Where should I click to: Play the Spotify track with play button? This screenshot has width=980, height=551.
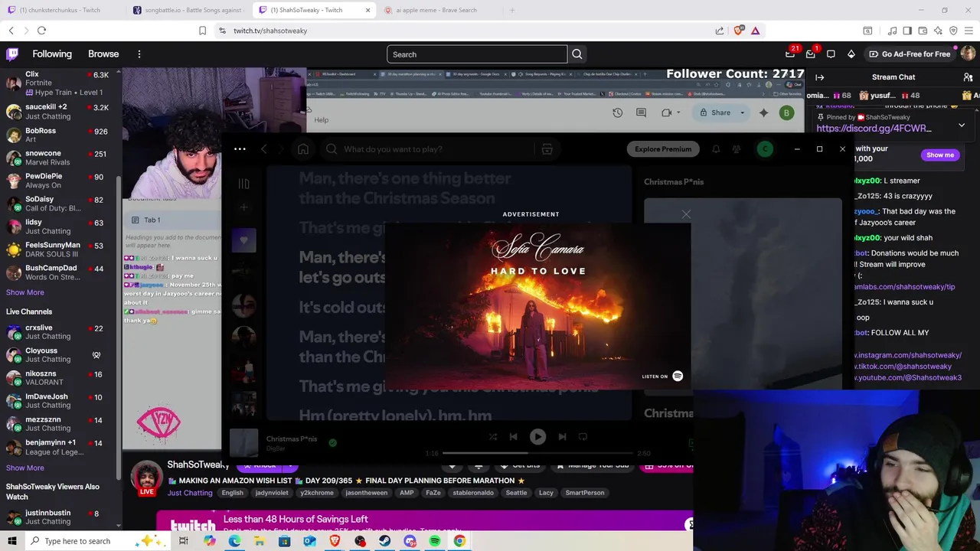coord(537,437)
